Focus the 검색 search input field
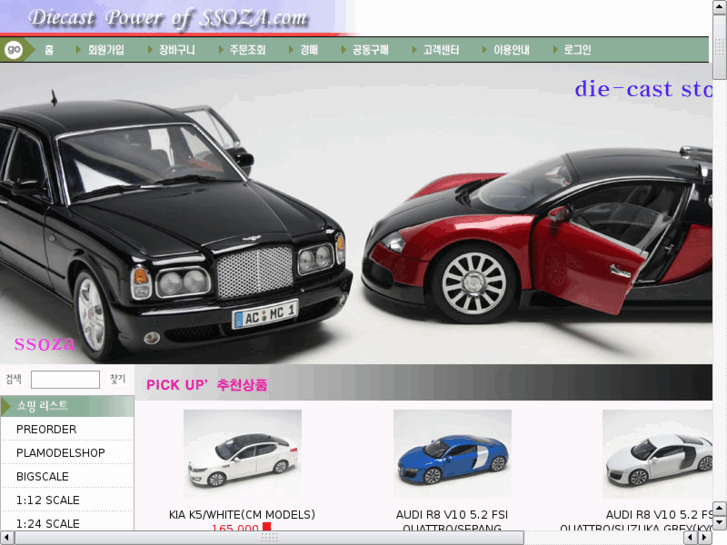The width and height of the screenshot is (727, 545). point(65,379)
